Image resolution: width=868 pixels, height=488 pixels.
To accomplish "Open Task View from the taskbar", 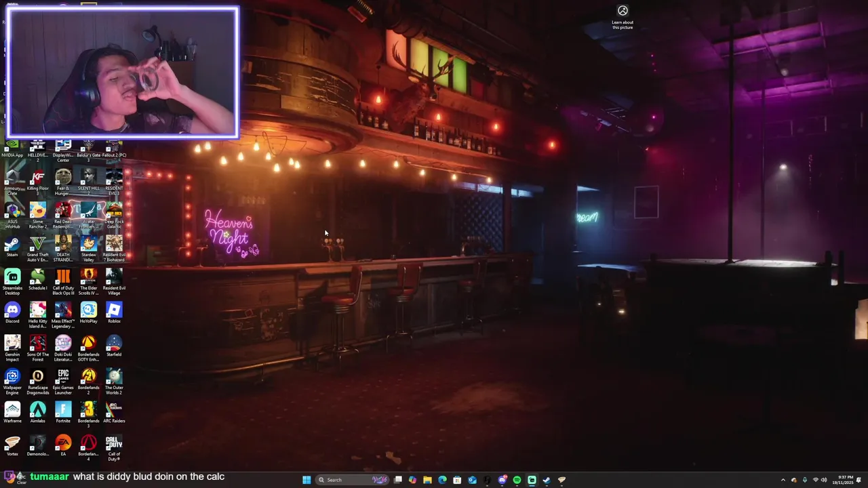I will [398, 480].
